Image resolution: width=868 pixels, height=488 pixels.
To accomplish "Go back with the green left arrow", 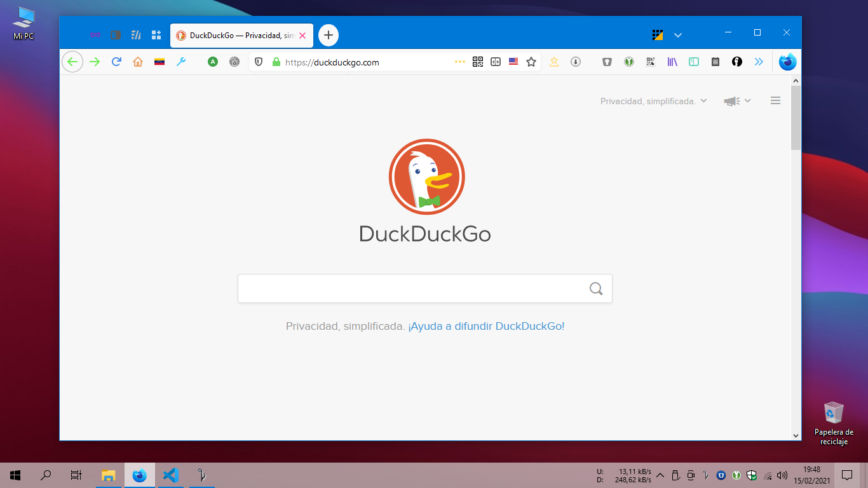I will [x=72, y=62].
